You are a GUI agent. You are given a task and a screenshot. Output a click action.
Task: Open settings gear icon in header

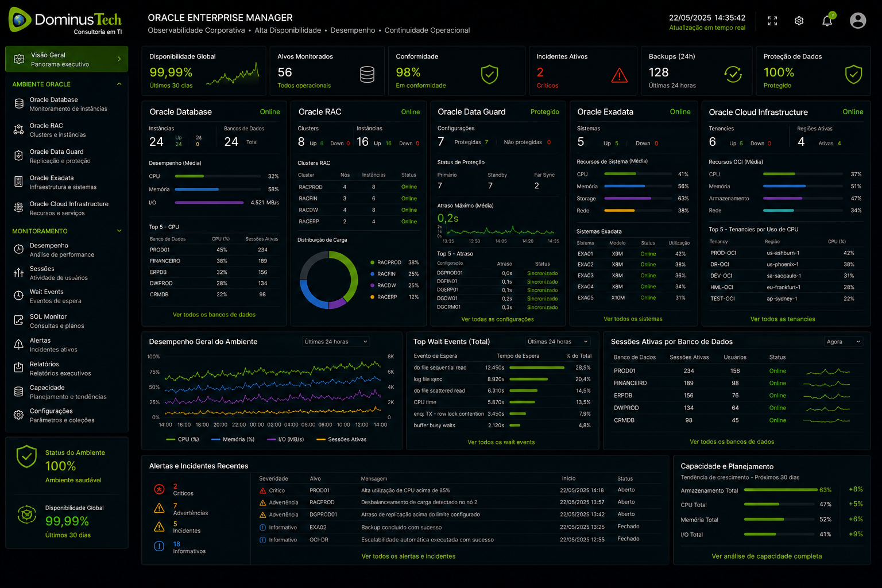point(799,21)
